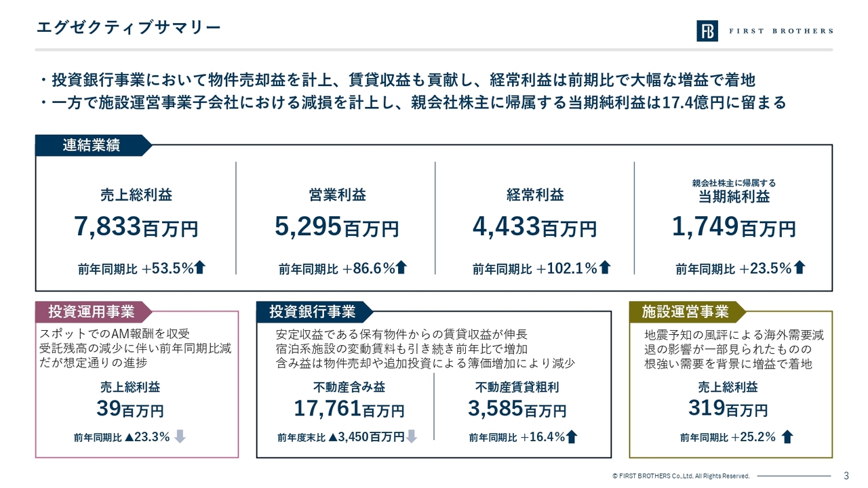Click the up arrow beside +102.1%
Screen dimensions: 868x488
point(605,268)
